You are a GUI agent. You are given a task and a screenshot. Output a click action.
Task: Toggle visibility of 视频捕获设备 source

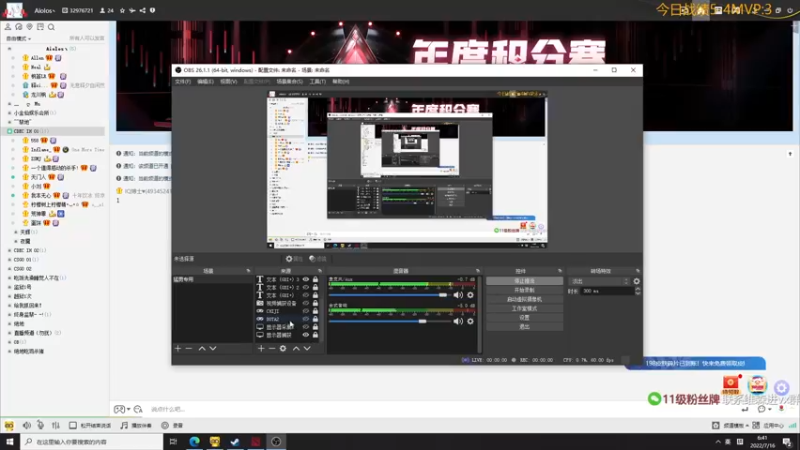(306, 303)
